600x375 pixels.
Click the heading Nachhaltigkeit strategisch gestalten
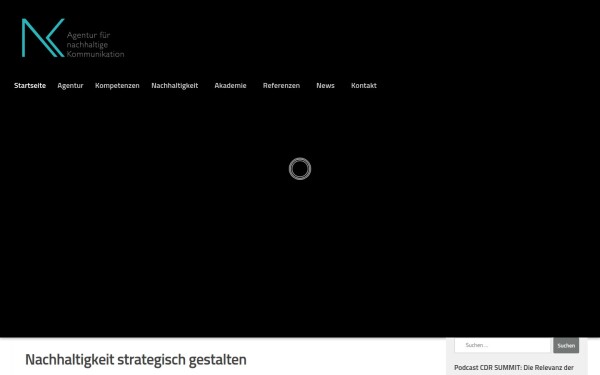[136, 360]
